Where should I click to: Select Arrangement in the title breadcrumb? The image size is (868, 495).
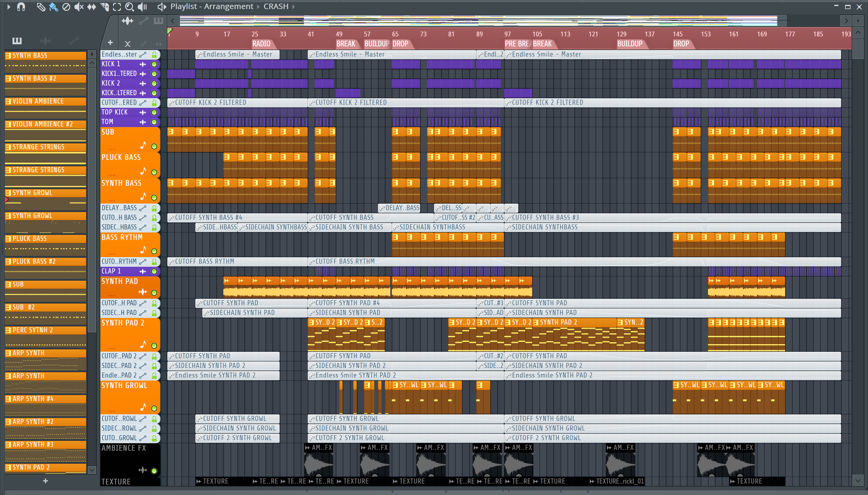[x=228, y=6]
